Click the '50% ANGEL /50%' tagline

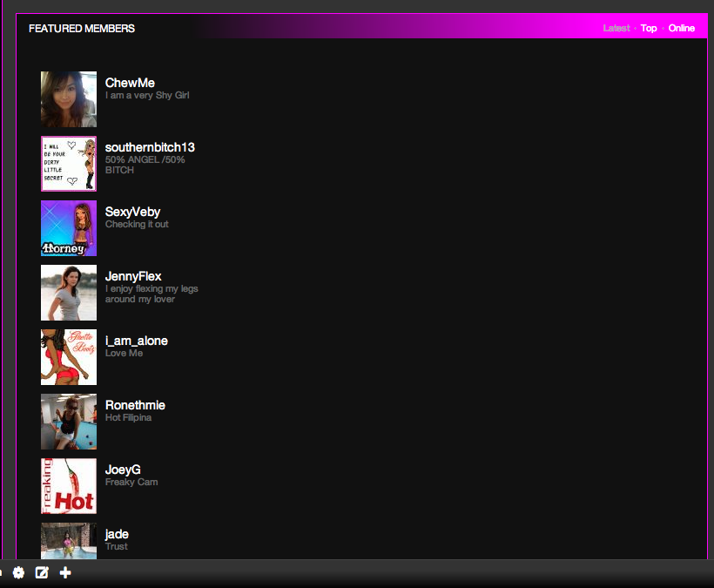click(145, 160)
